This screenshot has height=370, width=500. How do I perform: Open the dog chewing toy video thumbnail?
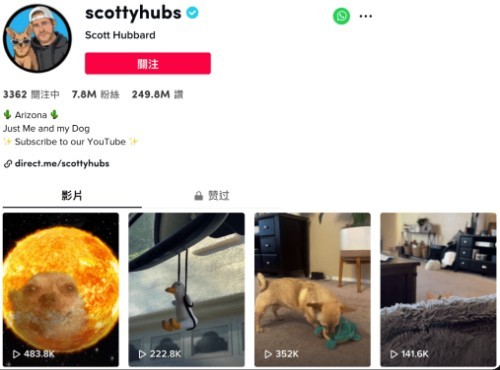tap(312, 290)
